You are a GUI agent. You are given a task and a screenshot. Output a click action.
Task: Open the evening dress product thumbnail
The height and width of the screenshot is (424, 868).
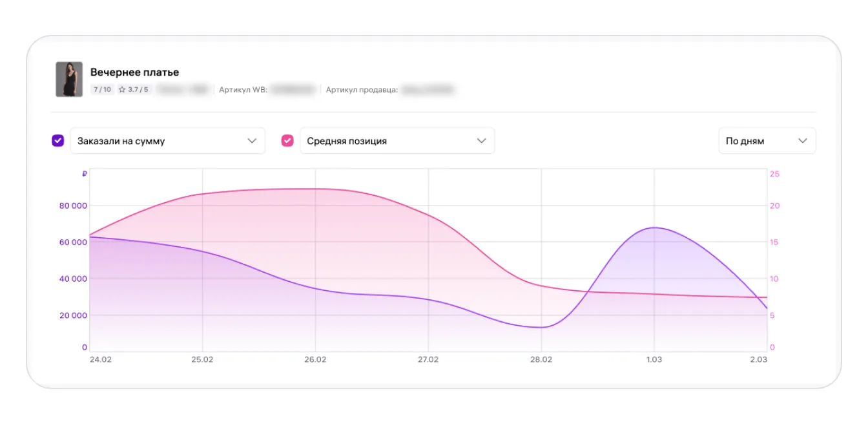pos(69,79)
